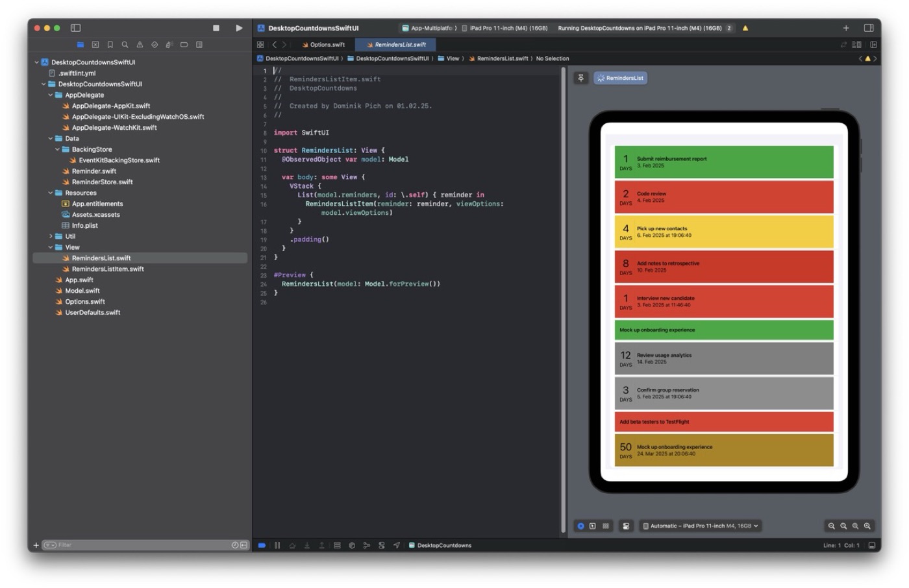This screenshot has height=588, width=909.
Task: Show the Test navigator diamond icon
Action: tap(155, 45)
